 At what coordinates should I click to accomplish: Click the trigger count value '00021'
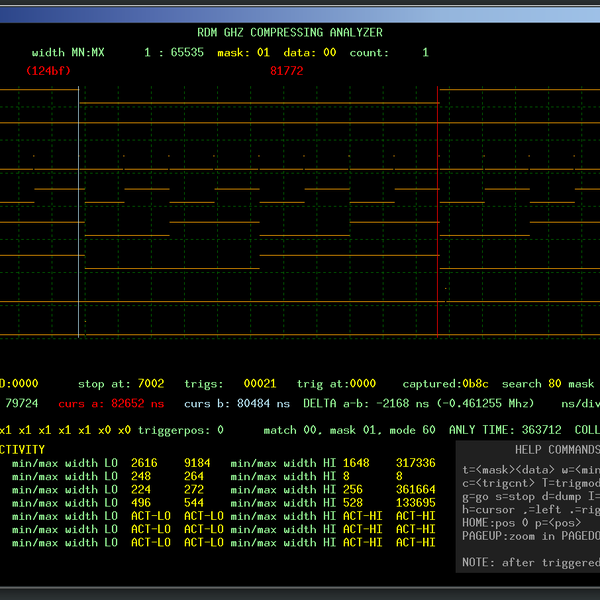[x=260, y=383]
